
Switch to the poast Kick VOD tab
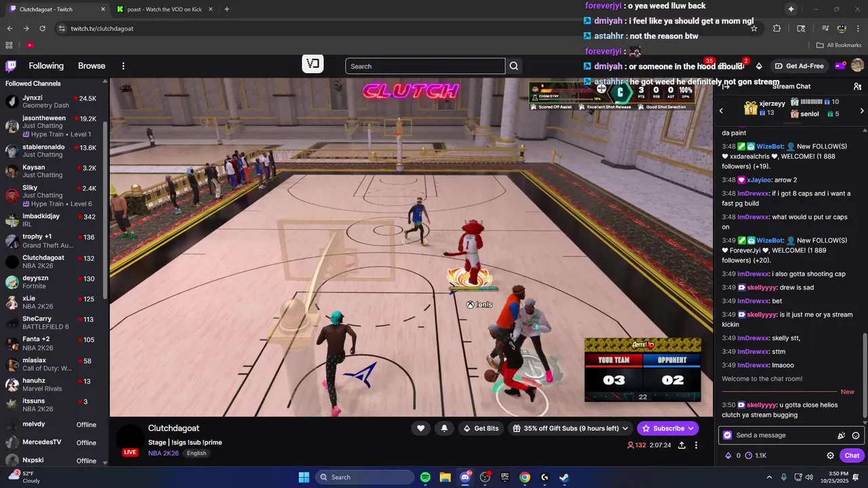pyautogui.click(x=164, y=9)
